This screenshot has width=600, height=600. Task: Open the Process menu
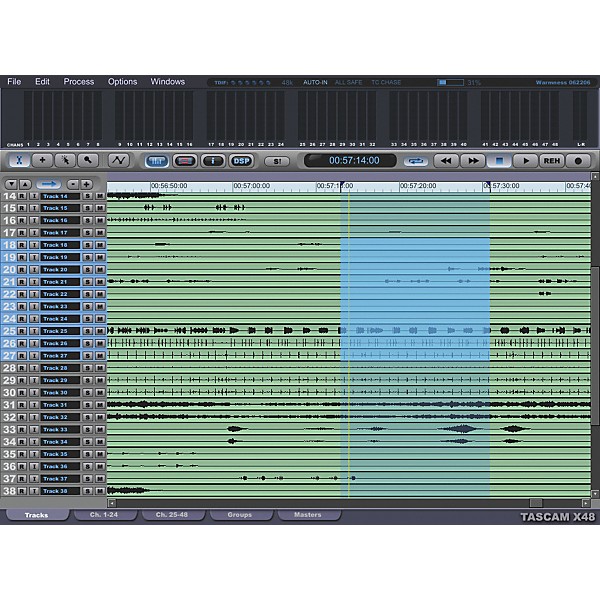79,82
